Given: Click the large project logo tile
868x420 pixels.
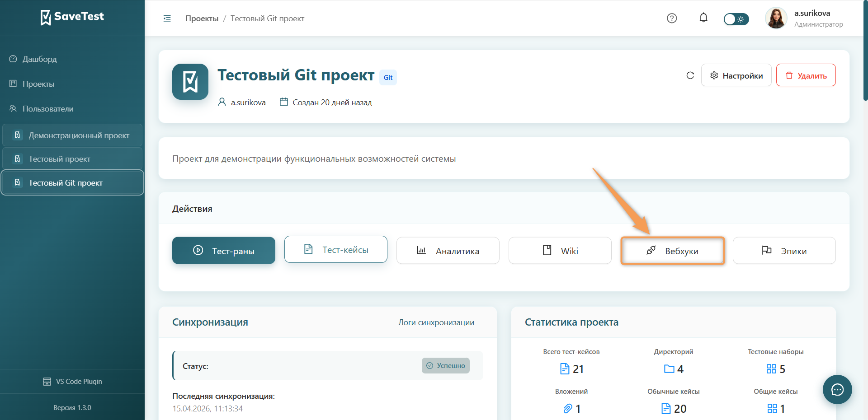Looking at the screenshot, I should 190,82.
